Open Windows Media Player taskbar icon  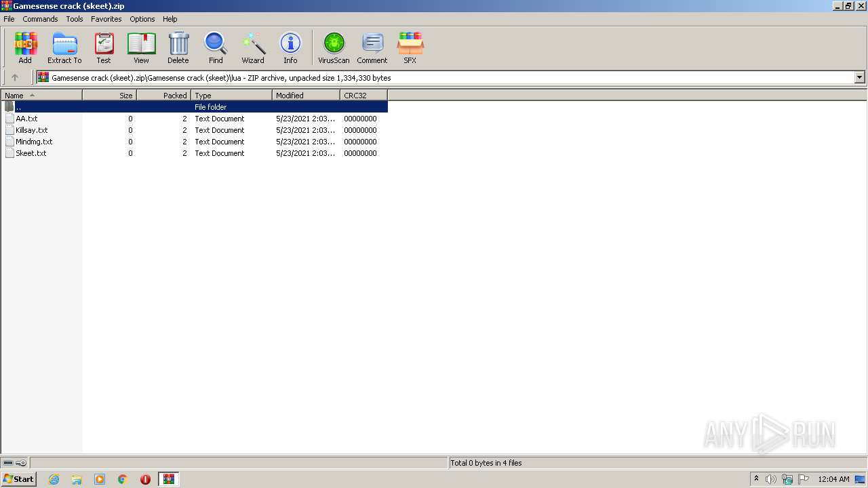tap(100, 479)
